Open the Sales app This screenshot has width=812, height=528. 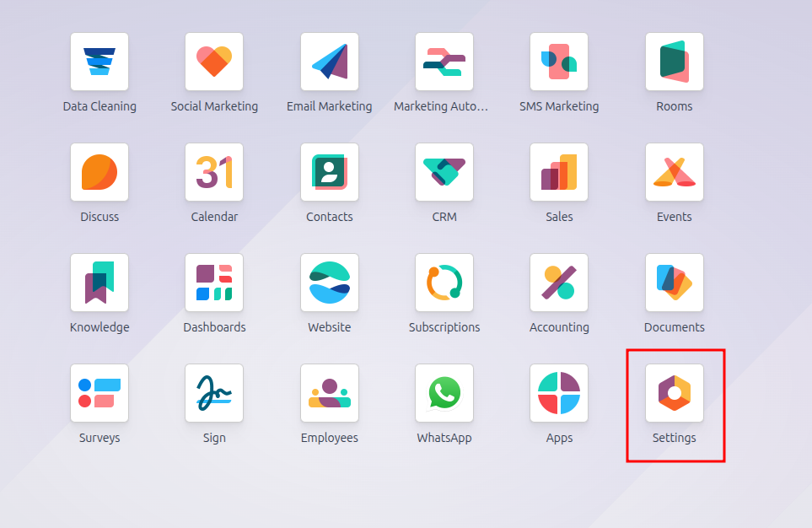559,172
